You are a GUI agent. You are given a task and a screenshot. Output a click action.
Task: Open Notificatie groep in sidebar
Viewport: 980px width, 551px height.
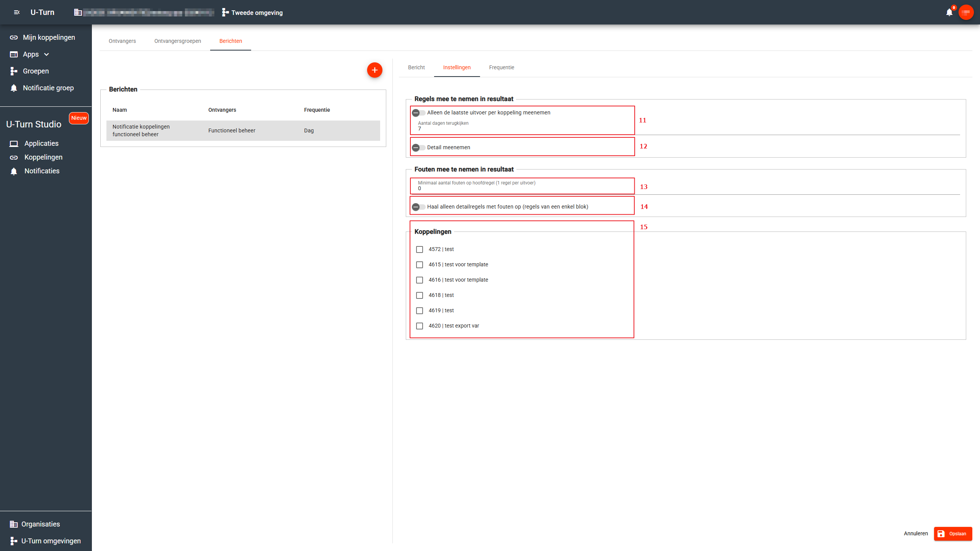tap(48, 88)
